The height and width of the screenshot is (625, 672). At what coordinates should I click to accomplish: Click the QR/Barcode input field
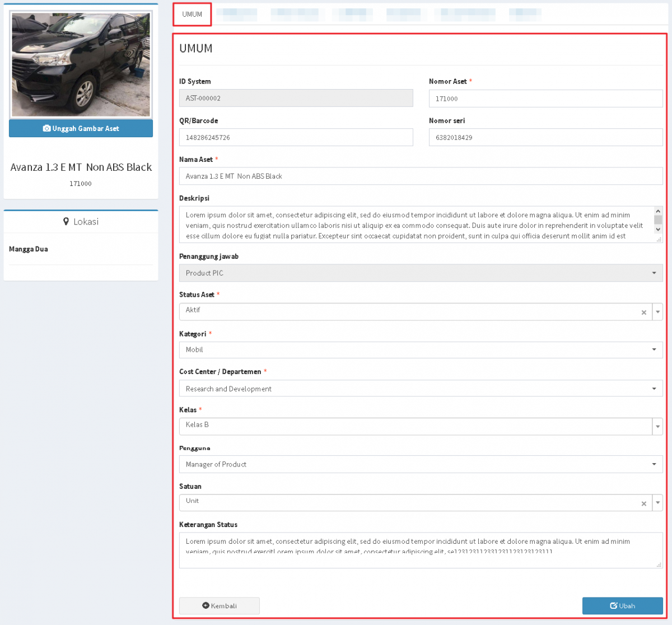tap(296, 137)
